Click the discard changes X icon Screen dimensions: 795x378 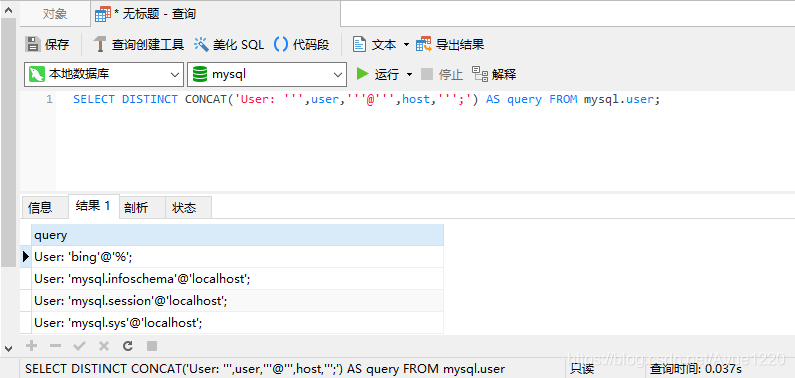pyautogui.click(x=103, y=346)
